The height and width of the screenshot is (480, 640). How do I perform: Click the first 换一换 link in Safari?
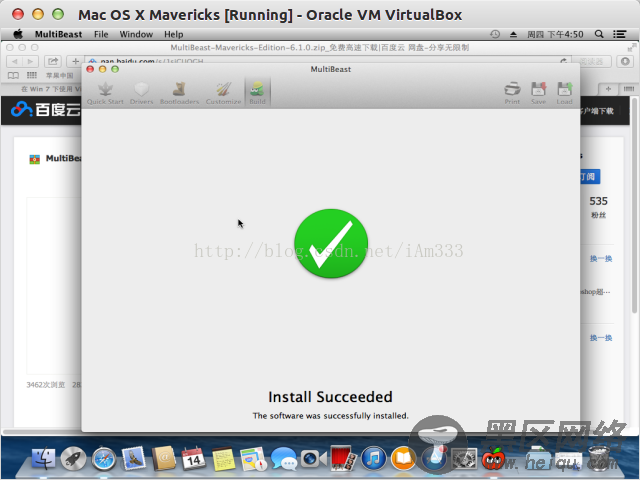point(601,258)
